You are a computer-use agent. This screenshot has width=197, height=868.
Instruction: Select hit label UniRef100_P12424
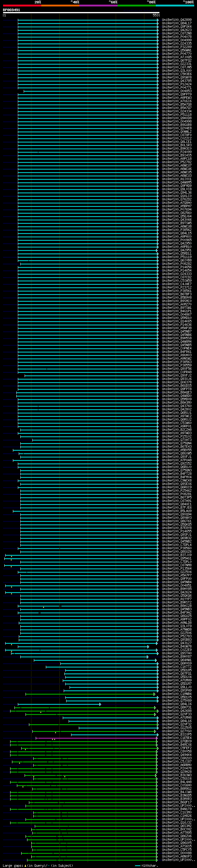[x=177, y=84]
